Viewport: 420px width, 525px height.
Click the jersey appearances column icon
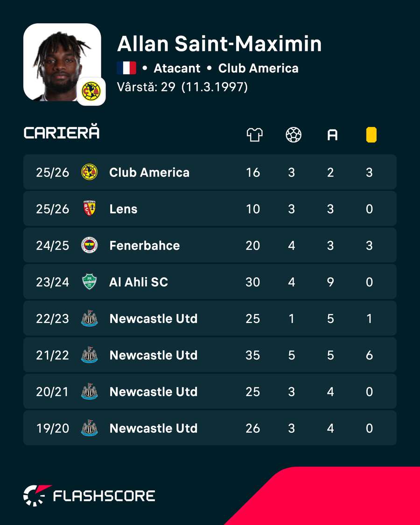(254, 135)
